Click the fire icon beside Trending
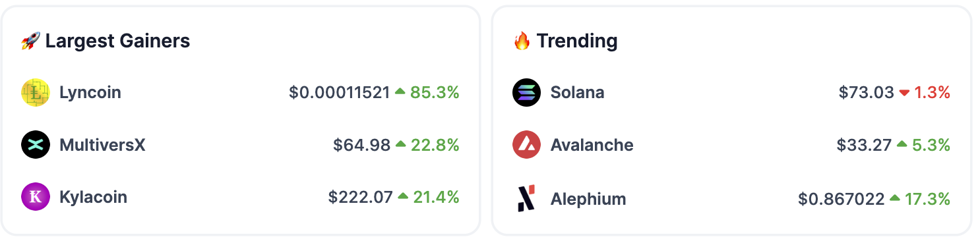 click(522, 41)
